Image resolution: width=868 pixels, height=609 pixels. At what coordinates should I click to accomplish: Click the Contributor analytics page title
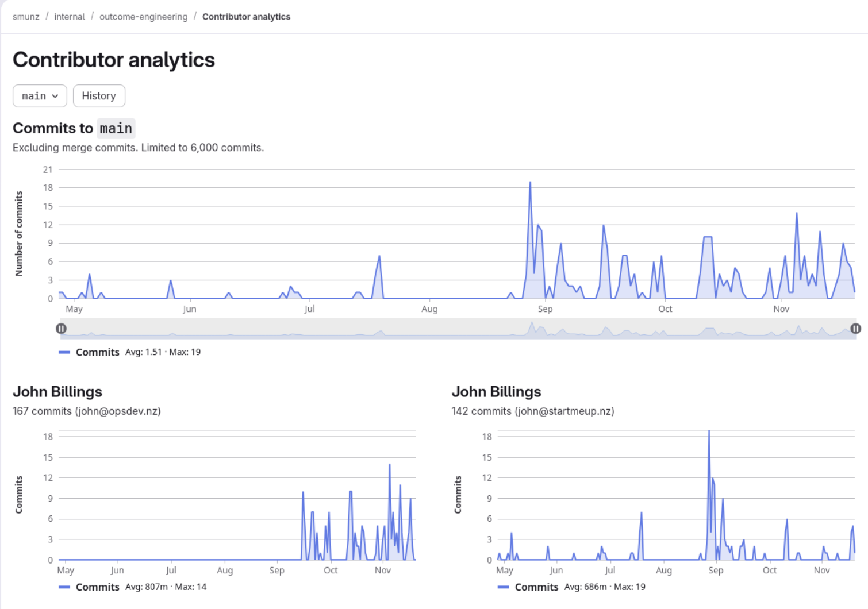tap(114, 60)
